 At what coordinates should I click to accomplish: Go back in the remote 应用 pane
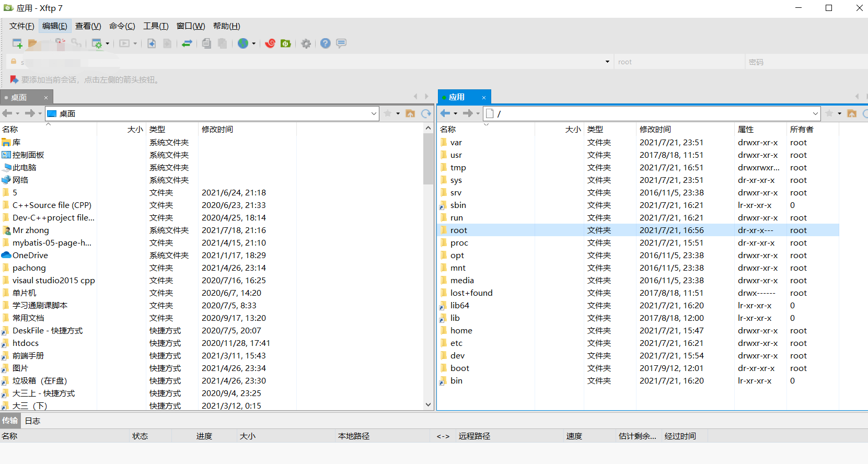[445, 113]
